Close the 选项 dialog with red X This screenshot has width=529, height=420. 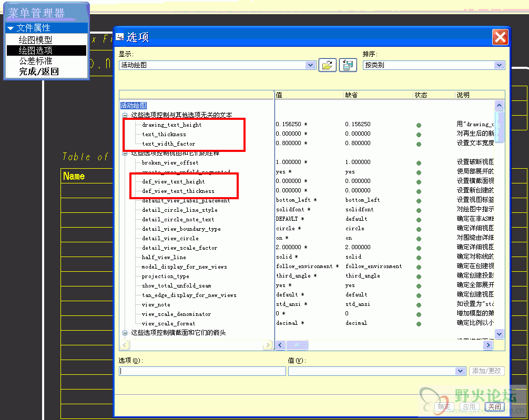[x=500, y=37]
